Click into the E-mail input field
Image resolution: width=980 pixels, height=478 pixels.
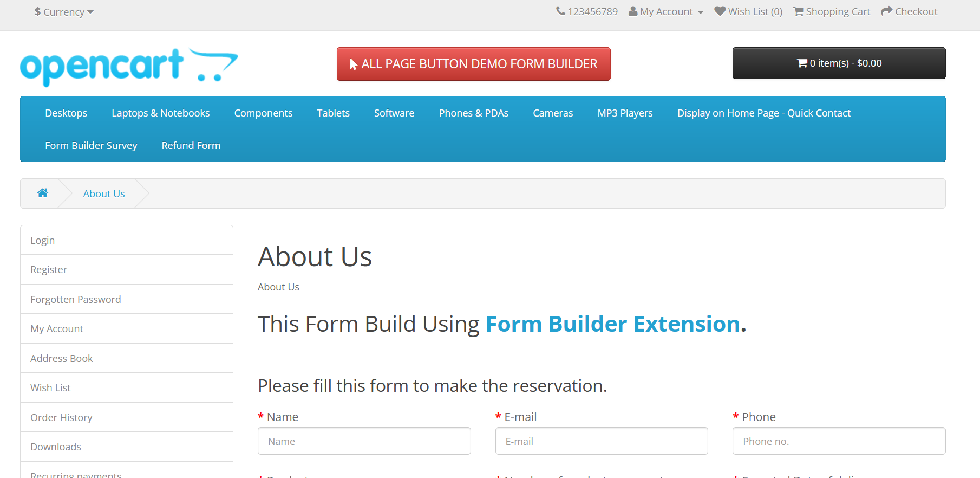[x=601, y=441]
